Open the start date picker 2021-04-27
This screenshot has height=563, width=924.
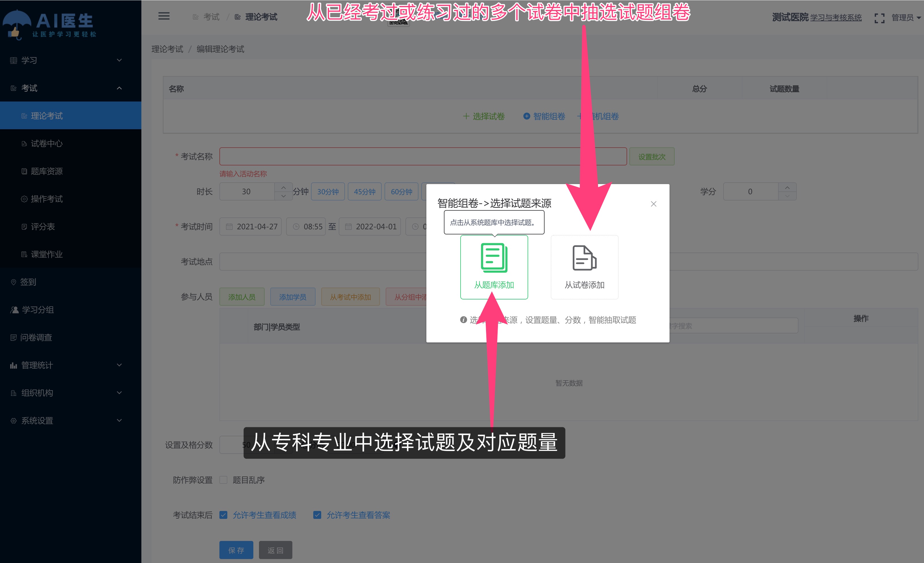251,227
